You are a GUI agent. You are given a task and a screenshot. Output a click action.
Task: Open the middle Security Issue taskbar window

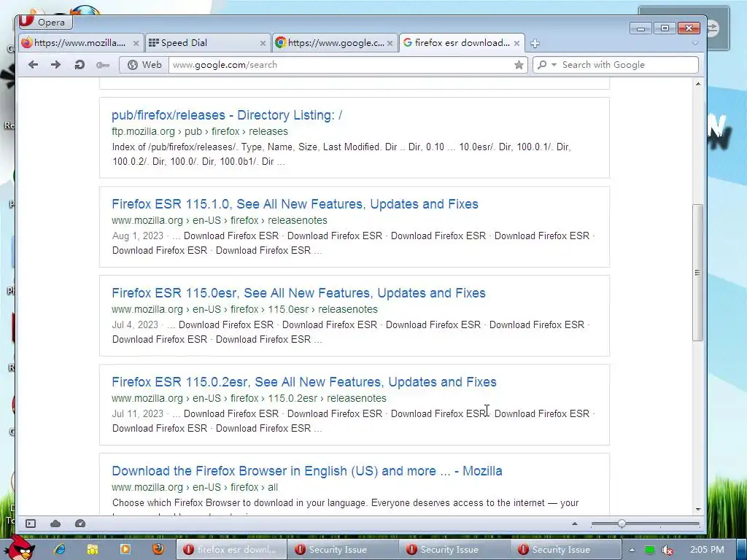[454, 550]
